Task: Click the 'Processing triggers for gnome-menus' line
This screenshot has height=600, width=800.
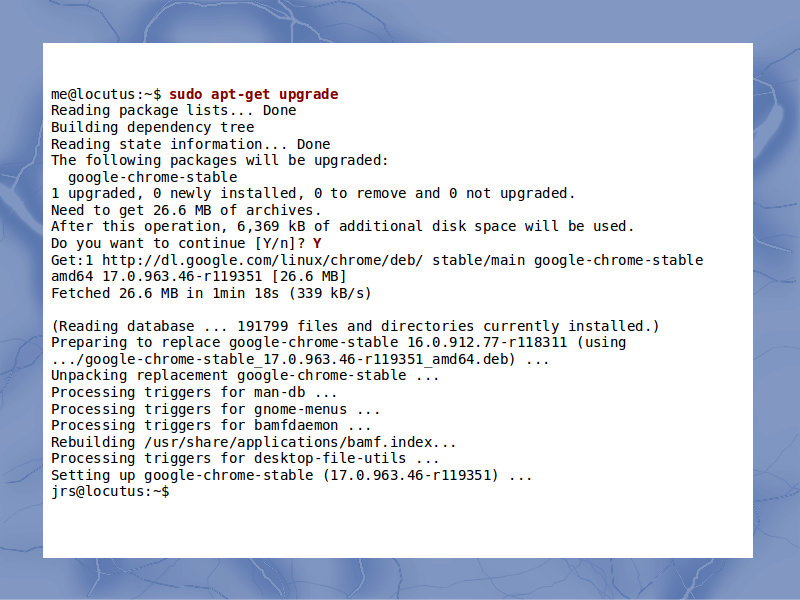Action: [x=215, y=409]
